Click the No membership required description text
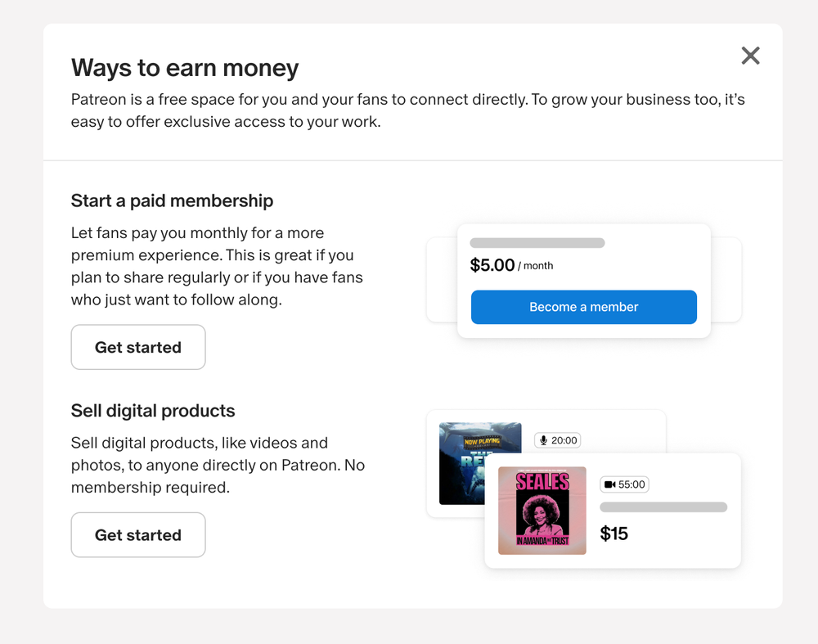The image size is (818, 644). (218, 465)
